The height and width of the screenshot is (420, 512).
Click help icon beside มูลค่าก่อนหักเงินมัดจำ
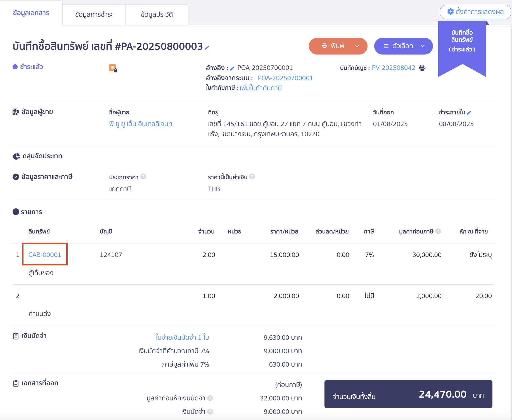point(210,398)
